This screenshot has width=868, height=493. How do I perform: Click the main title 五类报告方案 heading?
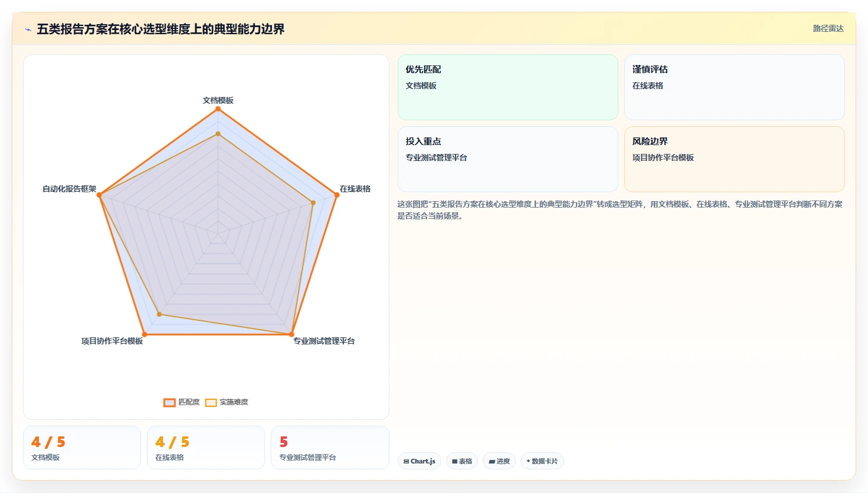[161, 29]
